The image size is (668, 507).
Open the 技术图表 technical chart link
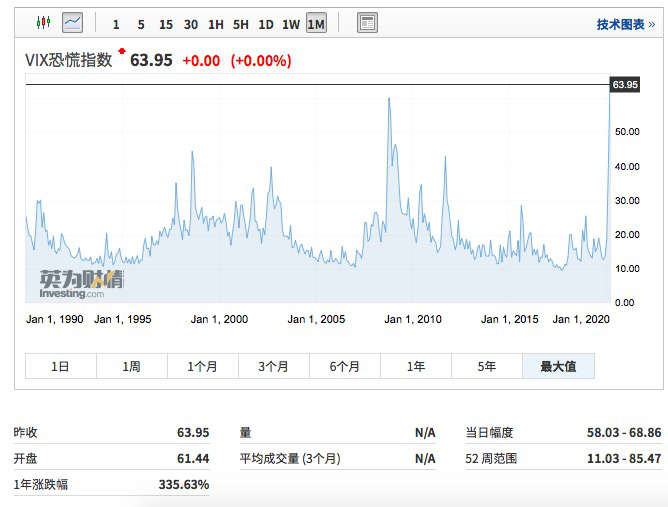click(x=625, y=24)
